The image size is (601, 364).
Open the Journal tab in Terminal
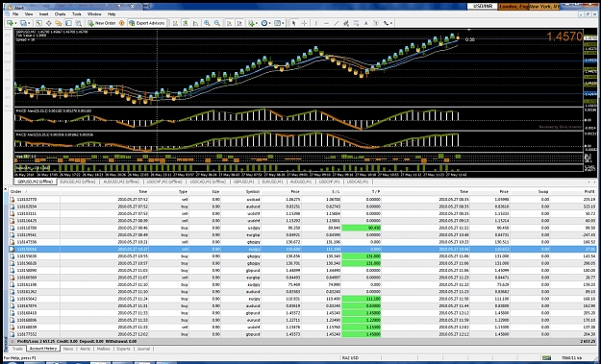click(x=143, y=349)
